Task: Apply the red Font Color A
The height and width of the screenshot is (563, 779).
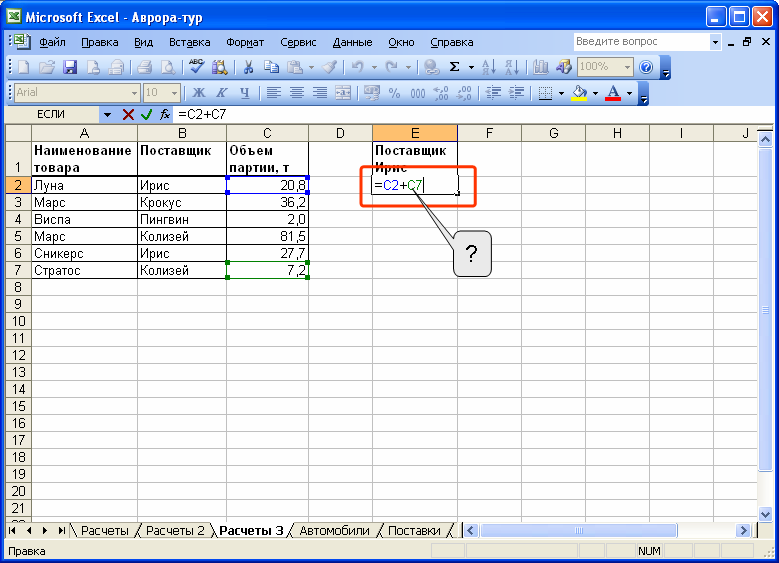Action: 613,93
